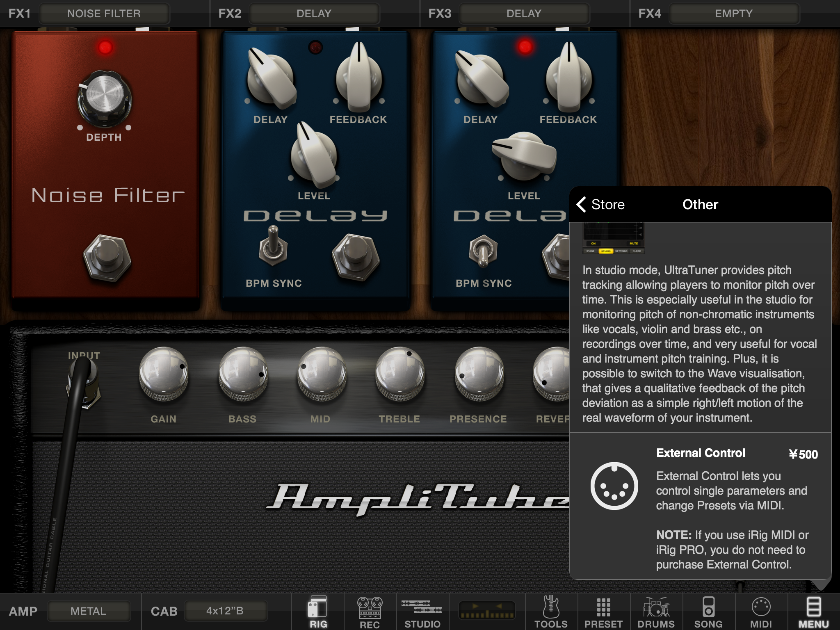
Task: Click amp MID knob
Action: tap(322, 374)
